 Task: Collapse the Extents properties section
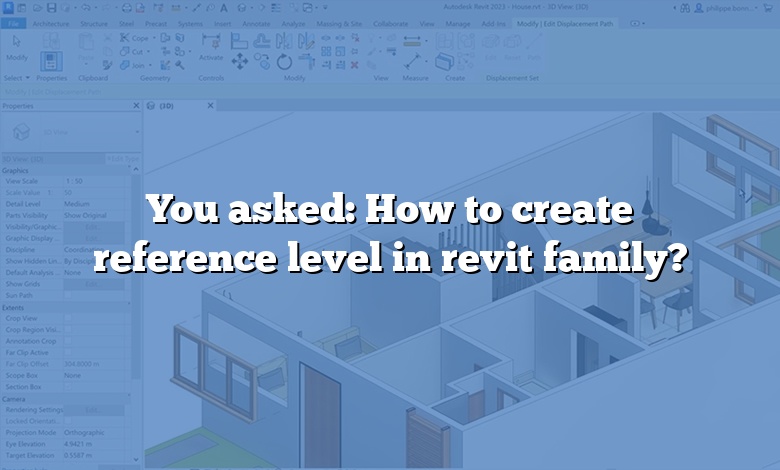coord(129,303)
